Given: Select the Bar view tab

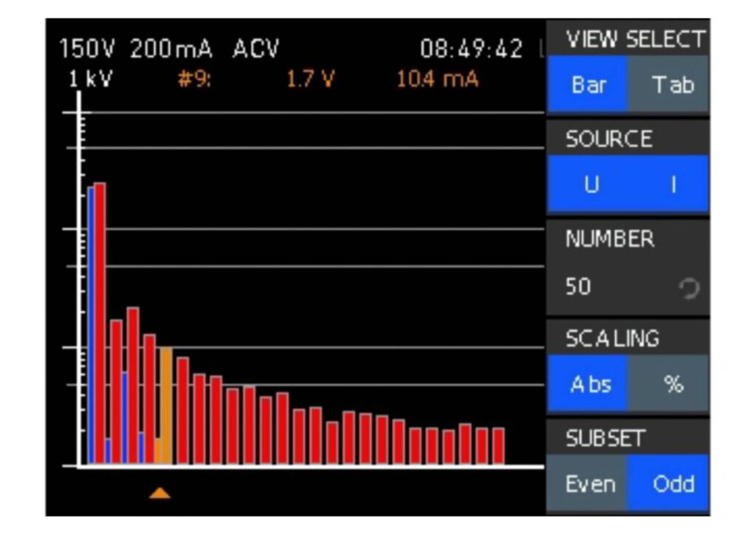Looking at the screenshot, I should click(589, 85).
